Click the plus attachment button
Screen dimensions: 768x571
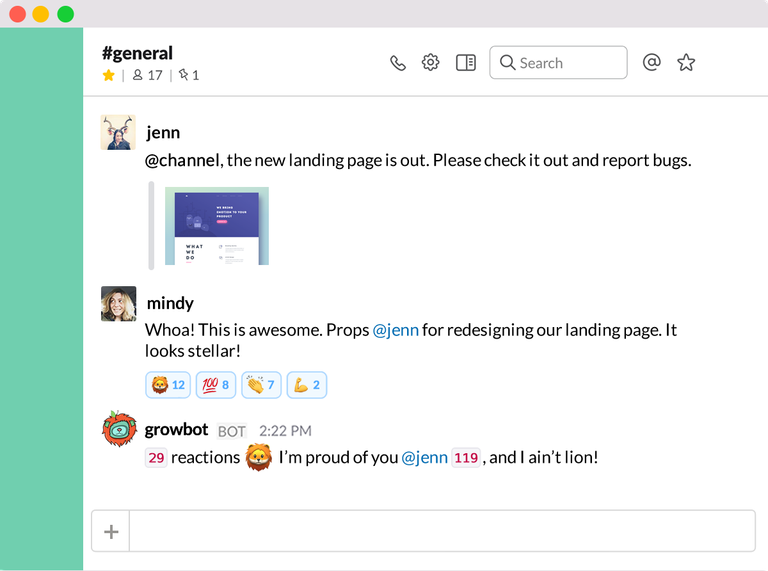tap(111, 532)
